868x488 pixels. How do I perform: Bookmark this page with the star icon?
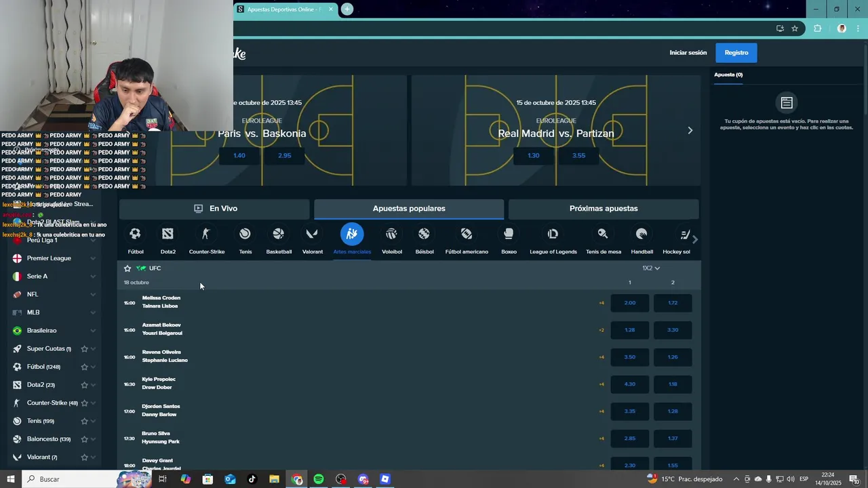[x=795, y=28]
